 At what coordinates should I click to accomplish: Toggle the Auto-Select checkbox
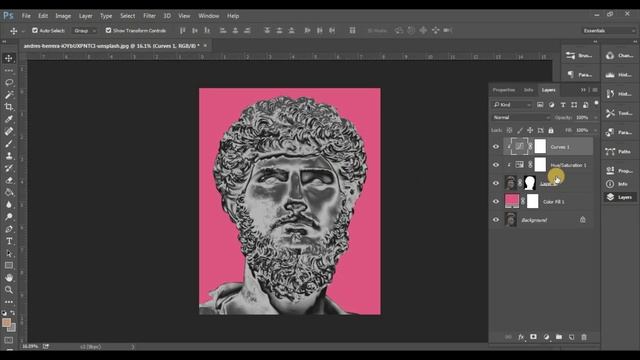click(35, 30)
